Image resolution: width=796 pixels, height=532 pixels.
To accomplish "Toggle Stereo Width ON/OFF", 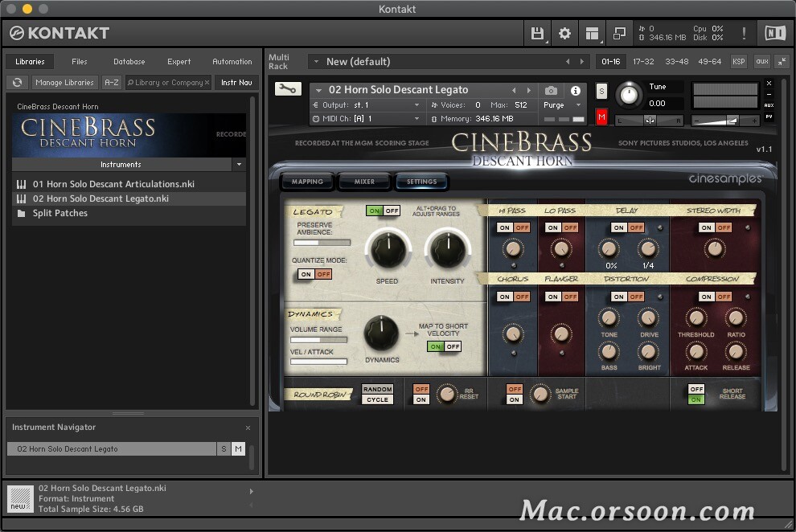I will point(716,227).
